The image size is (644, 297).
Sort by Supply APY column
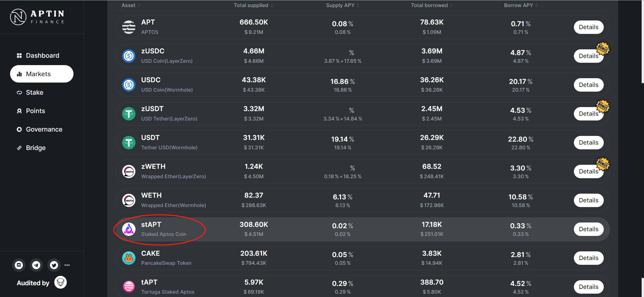342,5
